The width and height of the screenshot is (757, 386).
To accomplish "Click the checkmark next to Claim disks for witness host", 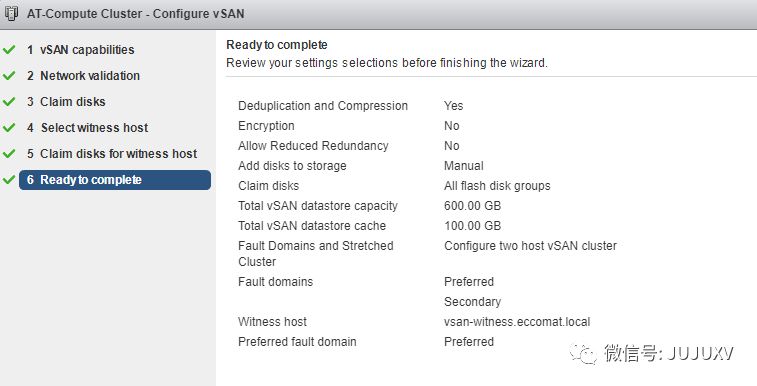I will (9, 154).
